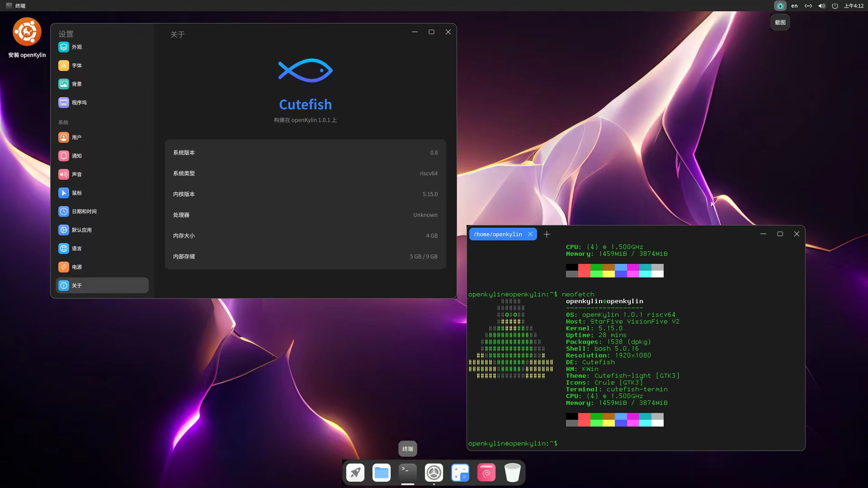Viewport: 868px width, 488px height.
Task: Minimize the terminal window
Action: tap(763, 234)
